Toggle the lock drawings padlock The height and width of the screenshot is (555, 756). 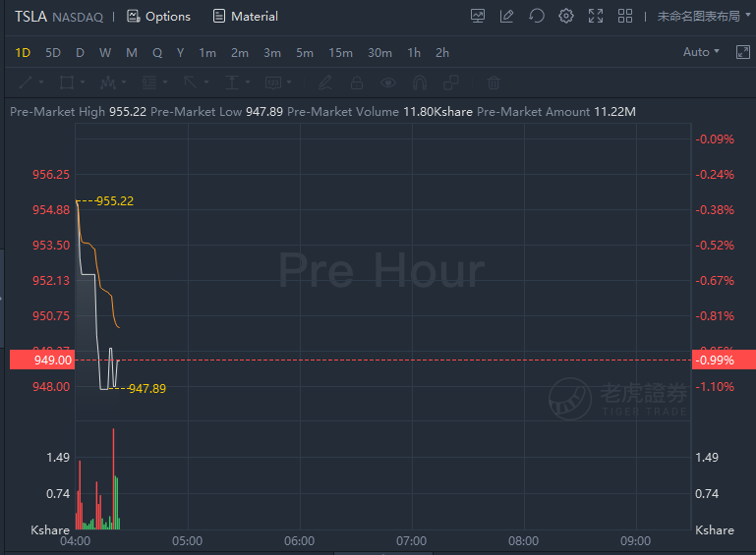tap(357, 83)
